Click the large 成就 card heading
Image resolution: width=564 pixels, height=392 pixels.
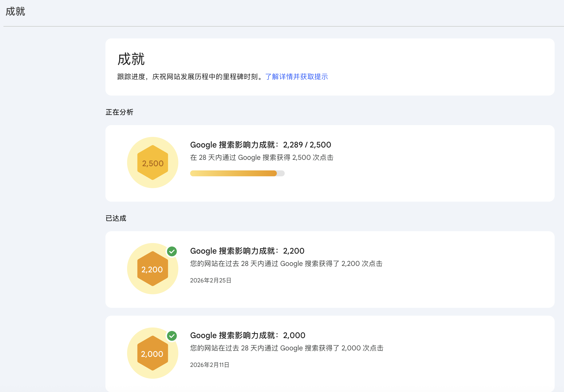coord(131,59)
